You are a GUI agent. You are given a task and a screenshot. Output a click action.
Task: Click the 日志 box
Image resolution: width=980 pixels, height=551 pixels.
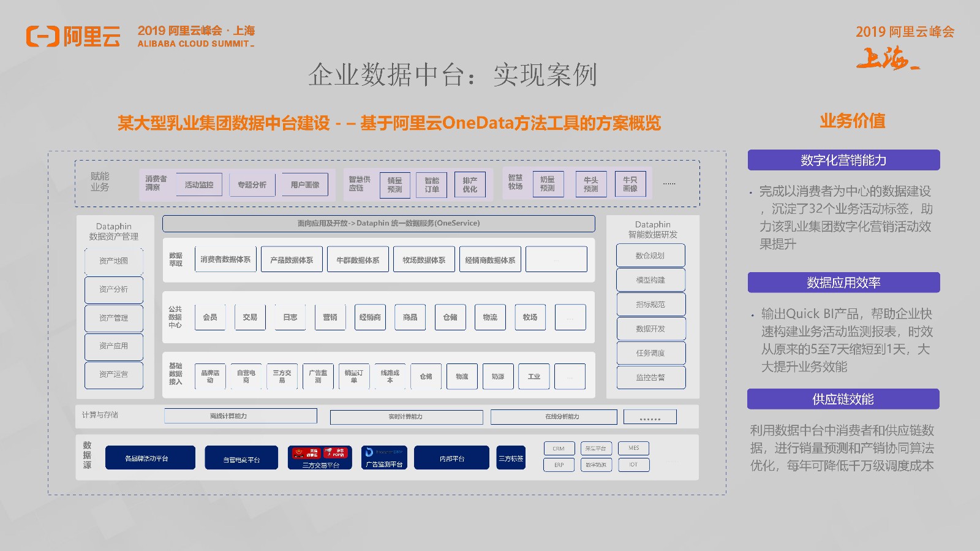[290, 317]
